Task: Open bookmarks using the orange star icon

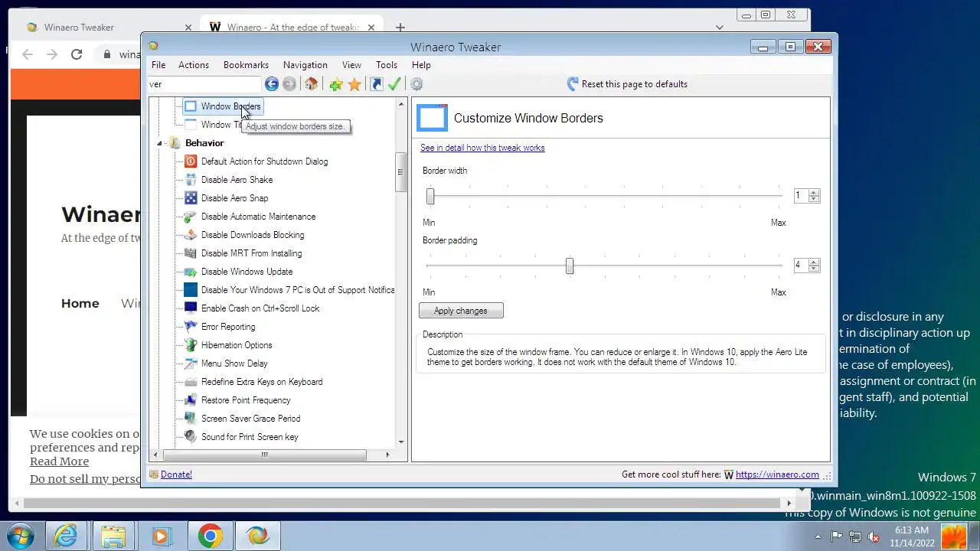Action: pos(354,84)
